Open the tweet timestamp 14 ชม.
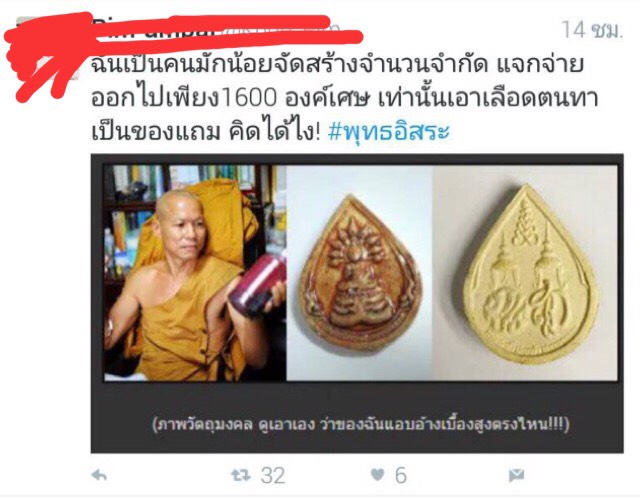Screen dimensions: 640x500 point(592,30)
